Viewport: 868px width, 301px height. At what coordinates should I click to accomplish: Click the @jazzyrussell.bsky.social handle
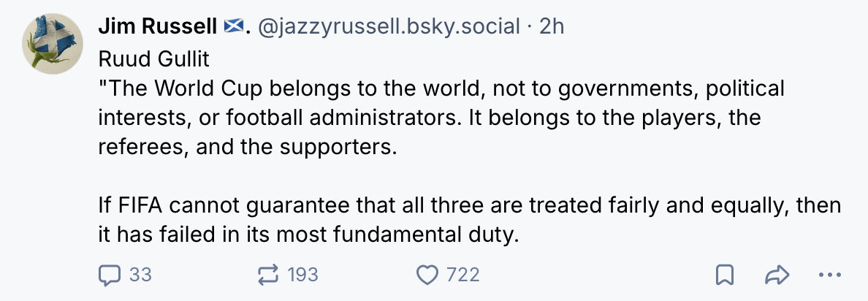389,26
